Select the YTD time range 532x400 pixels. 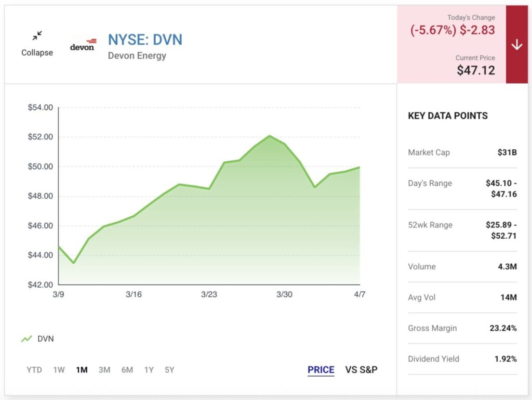pyautogui.click(x=34, y=370)
